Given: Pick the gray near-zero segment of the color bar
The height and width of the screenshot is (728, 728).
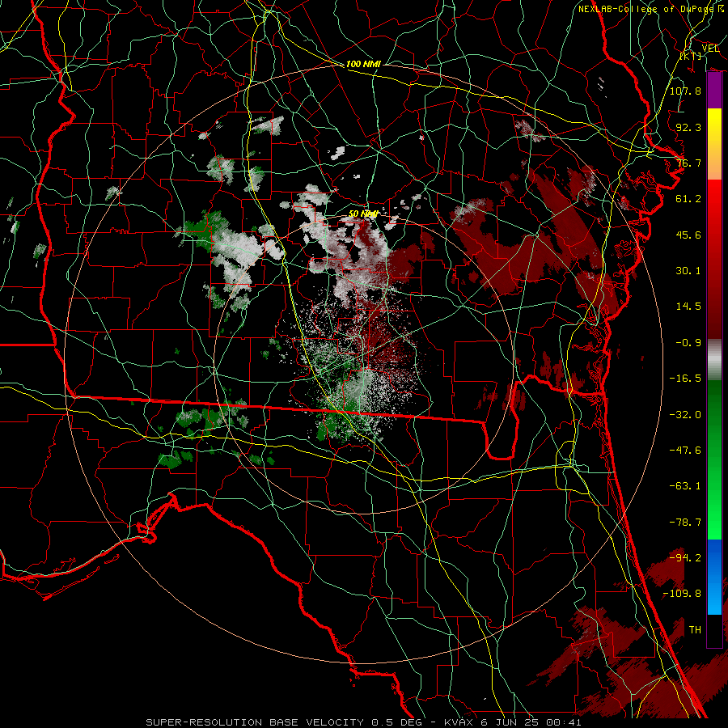Looking at the screenshot, I should 714,358.
